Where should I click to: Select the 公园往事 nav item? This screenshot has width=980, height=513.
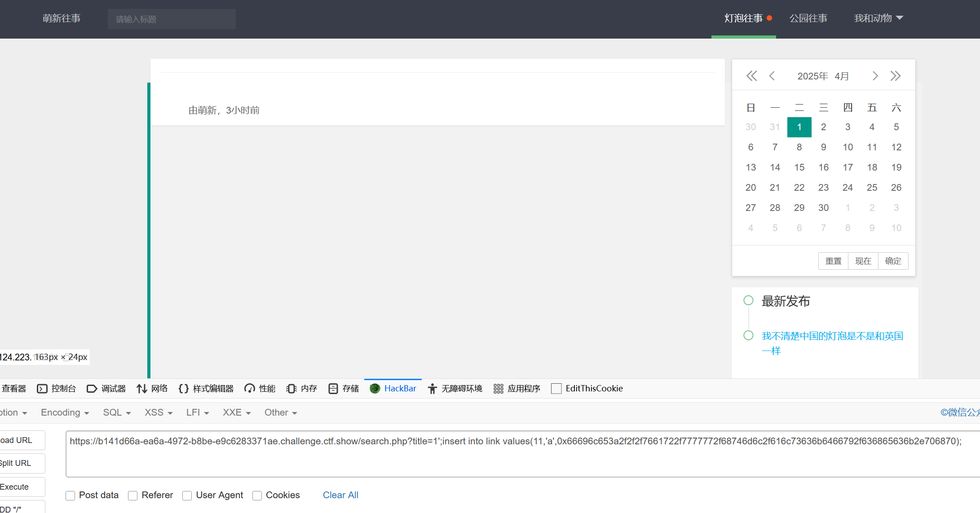[808, 18]
